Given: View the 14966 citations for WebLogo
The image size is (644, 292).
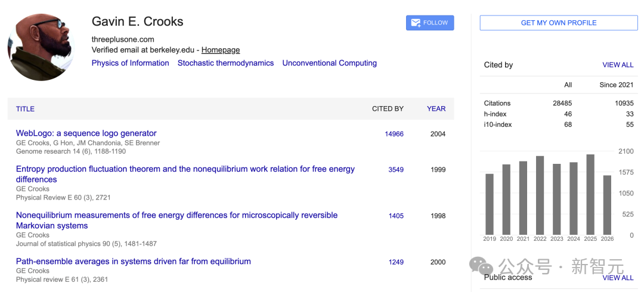Looking at the screenshot, I should [x=394, y=134].
